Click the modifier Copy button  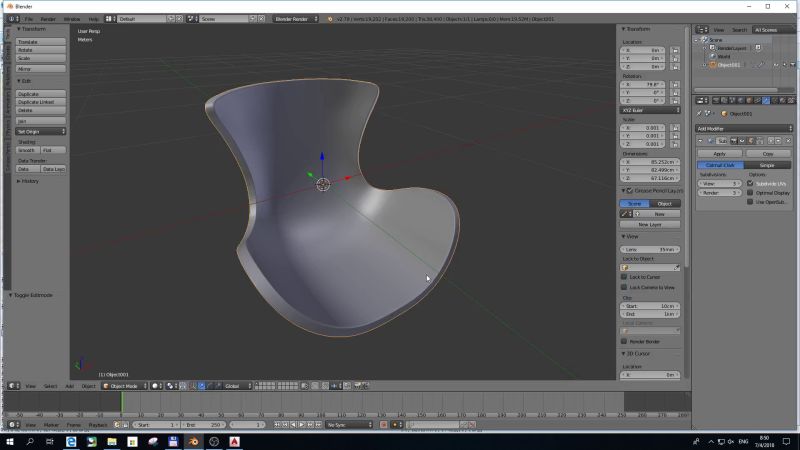coord(768,154)
